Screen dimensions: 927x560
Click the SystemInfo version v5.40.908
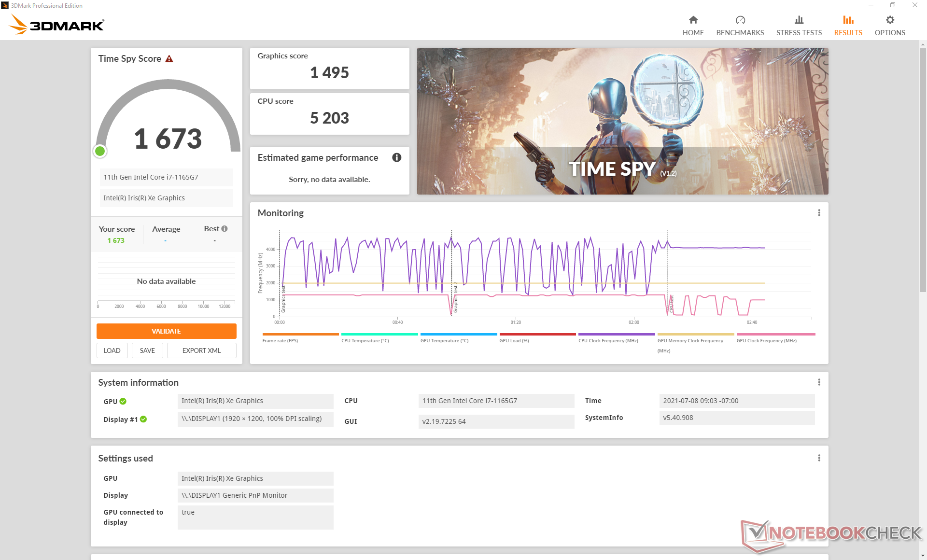737,418
